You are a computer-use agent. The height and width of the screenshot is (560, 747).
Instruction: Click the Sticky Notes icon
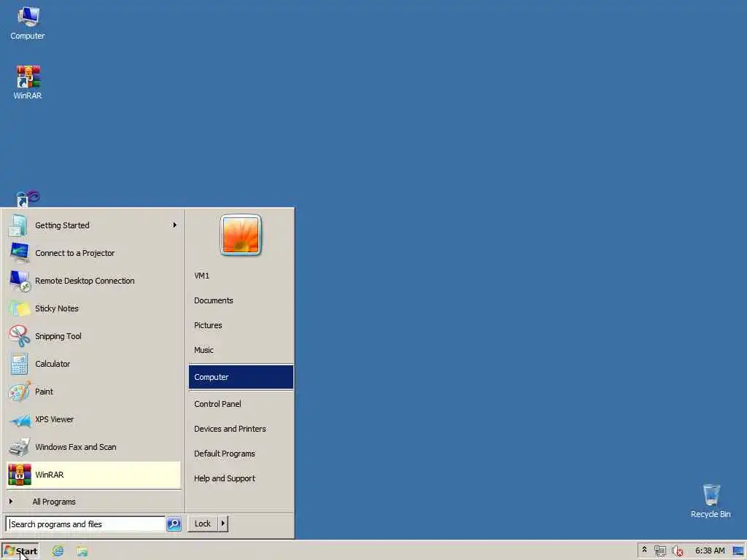coord(20,308)
